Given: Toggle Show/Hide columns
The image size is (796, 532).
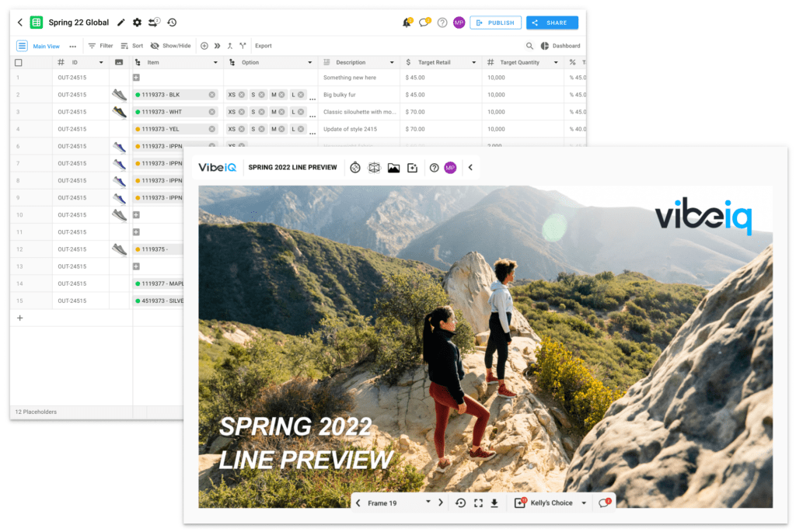Looking at the screenshot, I should 170,46.
